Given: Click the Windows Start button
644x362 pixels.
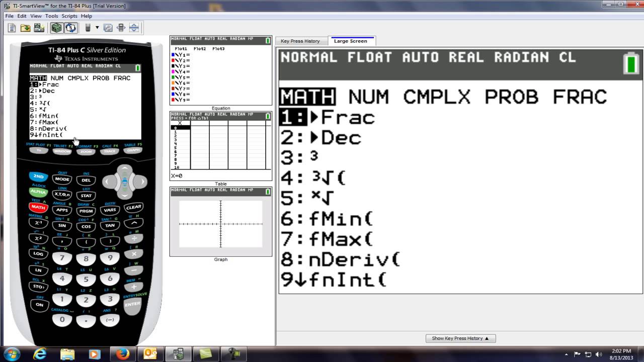Looking at the screenshot, I should coord(12,354).
